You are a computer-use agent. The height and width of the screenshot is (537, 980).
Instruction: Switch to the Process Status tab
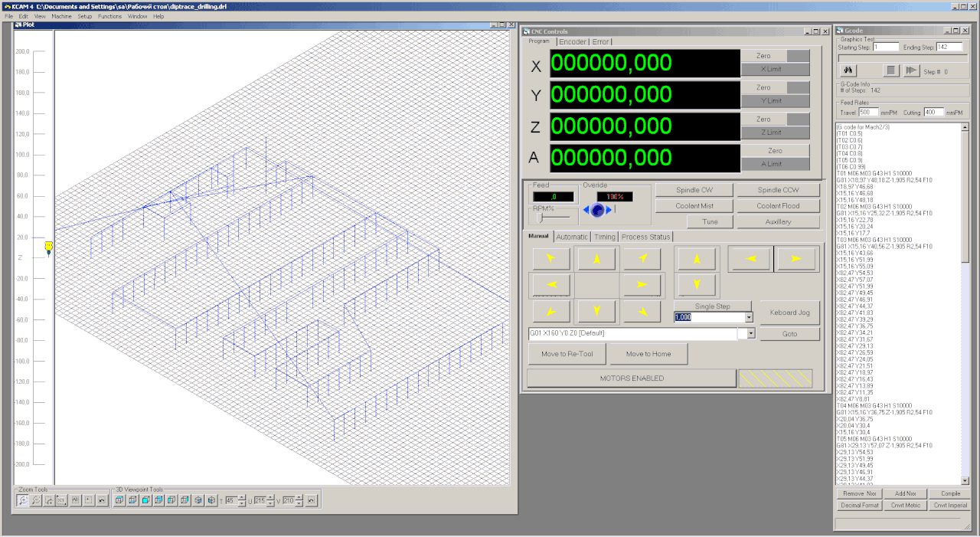point(645,237)
